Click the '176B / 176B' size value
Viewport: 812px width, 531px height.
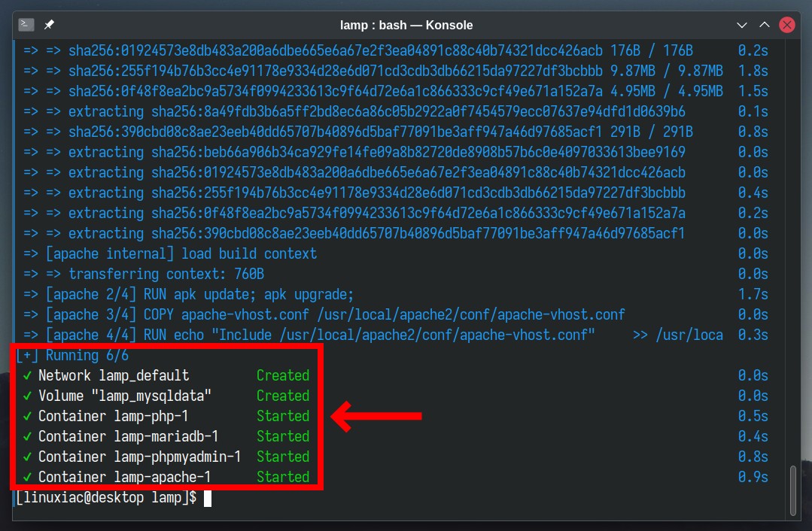(x=652, y=50)
